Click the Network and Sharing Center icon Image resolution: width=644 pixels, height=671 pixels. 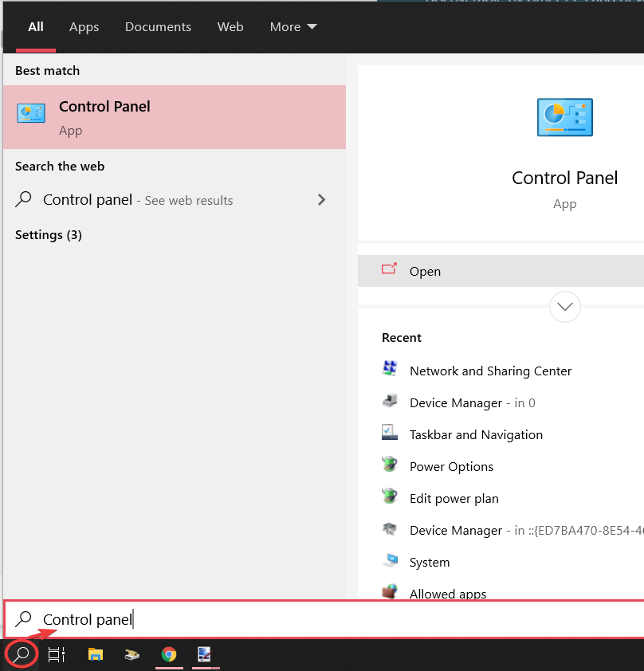point(390,368)
